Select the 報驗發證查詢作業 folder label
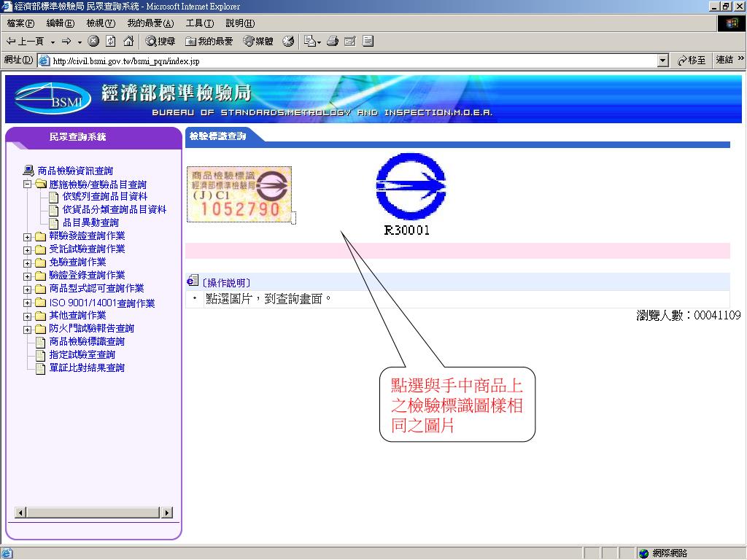This screenshot has height=560, width=747. pos(87,236)
